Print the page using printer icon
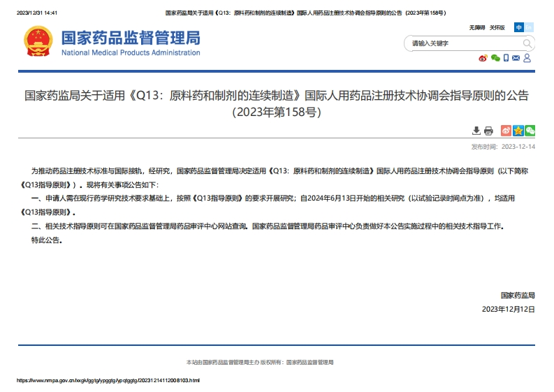Screen dimensions: 554x392 [x=488, y=131]
